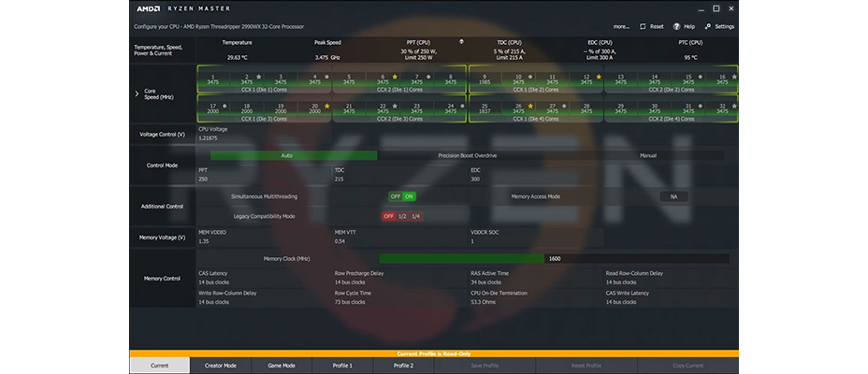Open Settings with the wrench icon

coord(707,26)
